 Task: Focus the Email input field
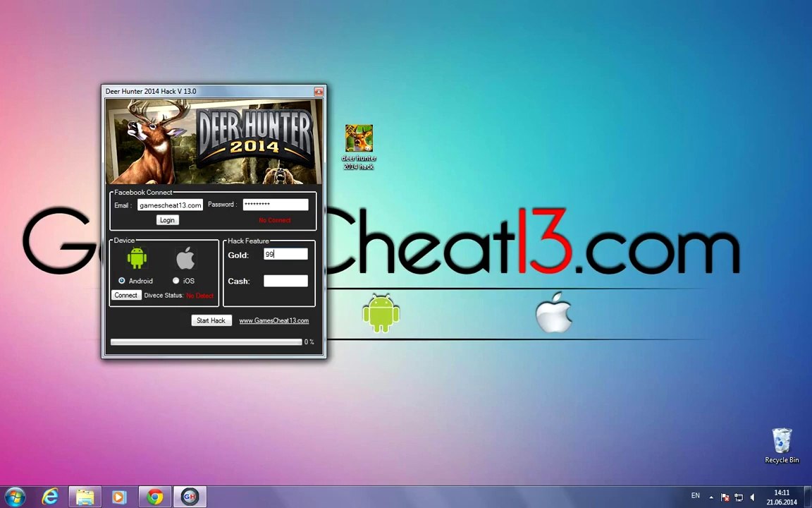170,205
